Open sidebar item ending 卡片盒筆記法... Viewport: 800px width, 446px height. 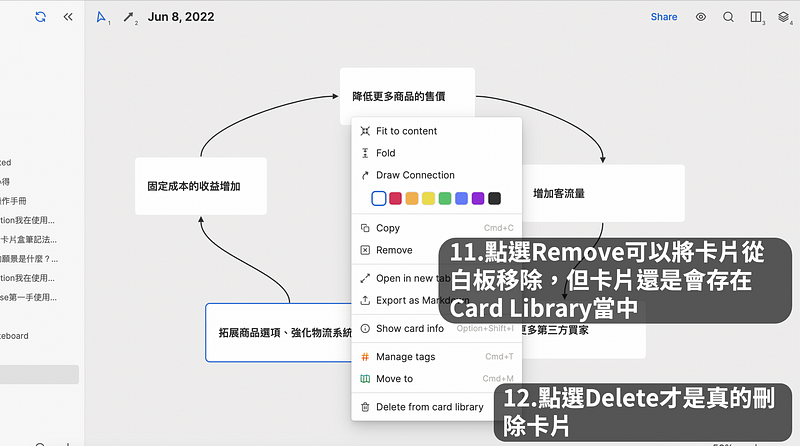28,239
